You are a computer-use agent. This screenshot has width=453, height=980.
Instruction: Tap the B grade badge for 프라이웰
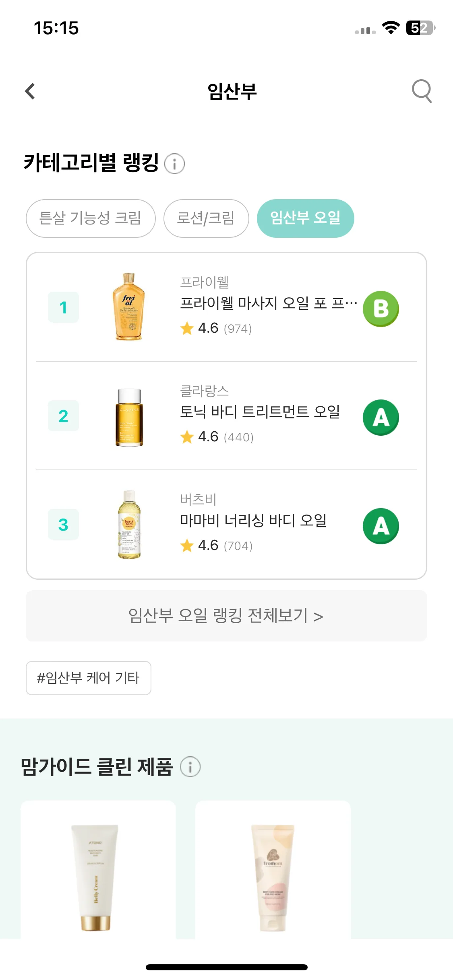point(381,309)
